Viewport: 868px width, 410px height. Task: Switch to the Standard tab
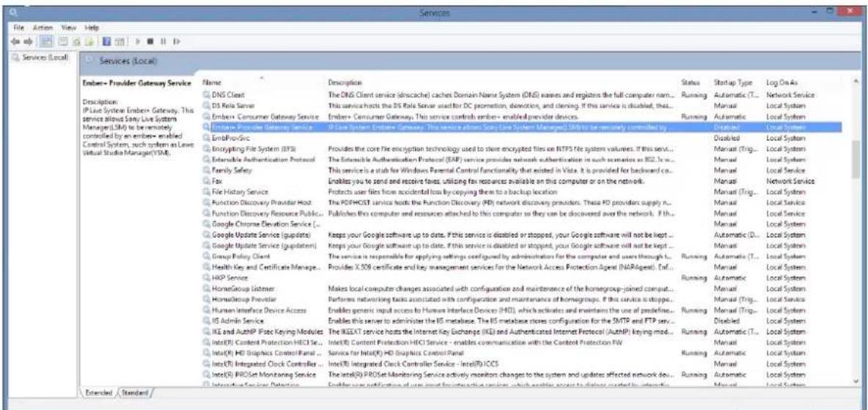click(136, 394)
